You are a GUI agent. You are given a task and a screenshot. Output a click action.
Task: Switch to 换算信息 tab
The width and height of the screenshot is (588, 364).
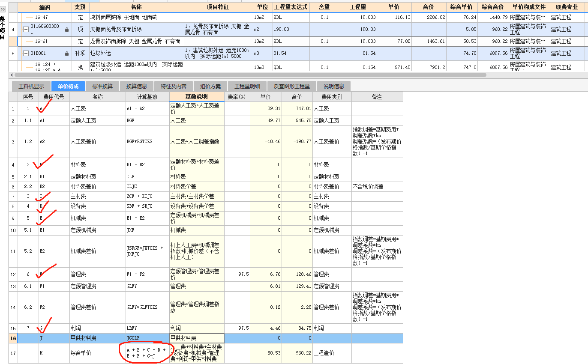click(x=137, y=86)
